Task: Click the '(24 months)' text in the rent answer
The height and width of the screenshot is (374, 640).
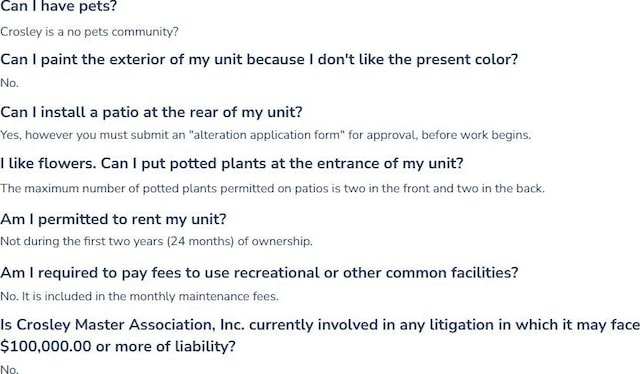Action: click(x=200, y=241)
